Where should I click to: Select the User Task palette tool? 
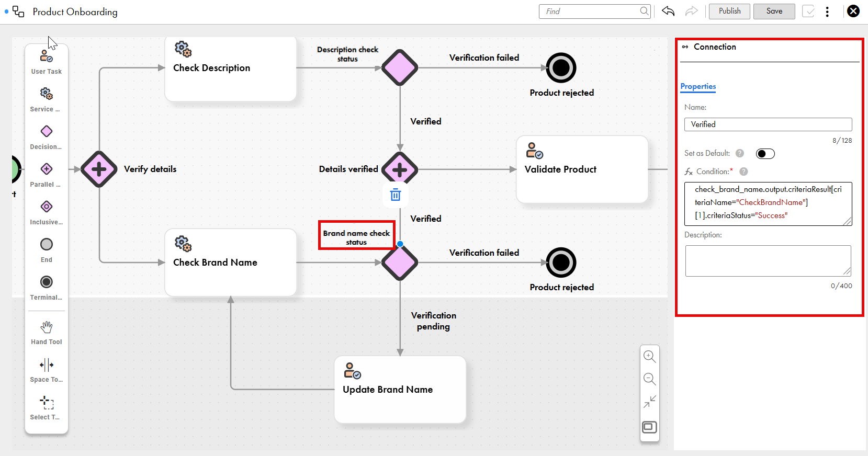point(47,62)
